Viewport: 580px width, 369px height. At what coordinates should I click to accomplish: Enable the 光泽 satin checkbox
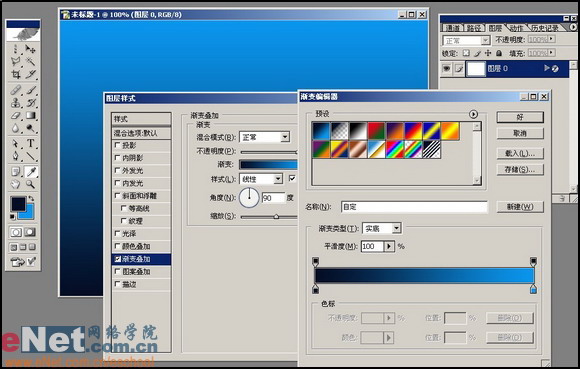point(117,234)
